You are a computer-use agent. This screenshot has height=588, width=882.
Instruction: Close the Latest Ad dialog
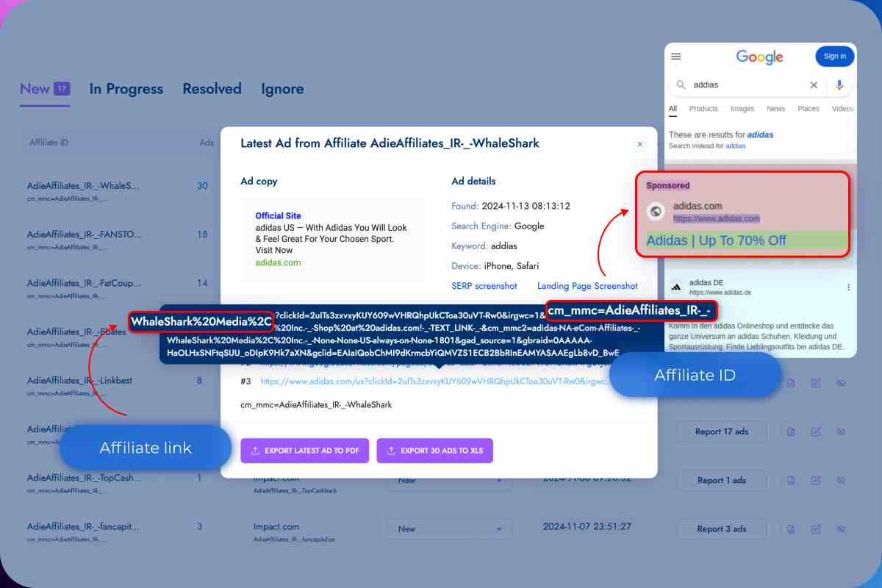[640, 145]
